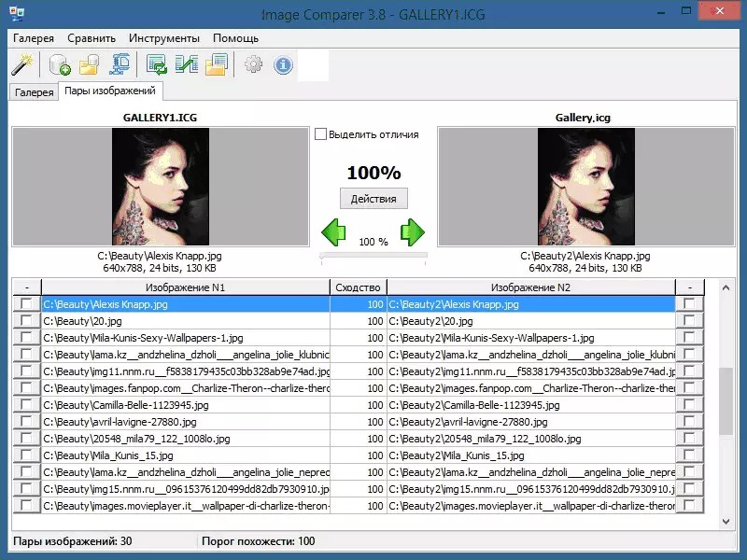Image resolution: width=747 pixels, height=560 pixels.
Task: Check right box for img11.nnm.ru row
Action: [x=689, y=371]
